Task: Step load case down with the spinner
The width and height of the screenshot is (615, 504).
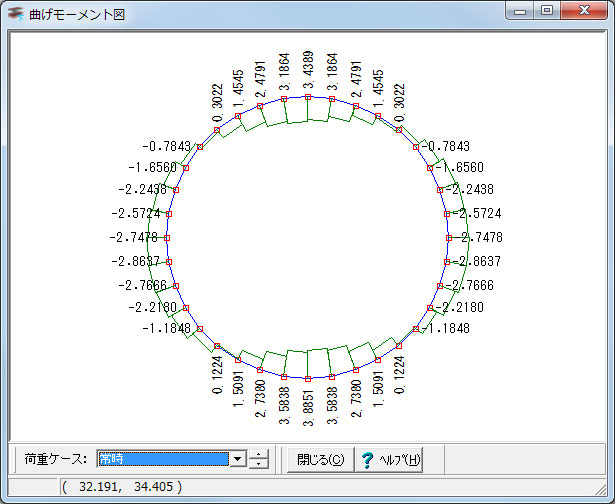Action: pyautogui.click(x=259, y=463)
